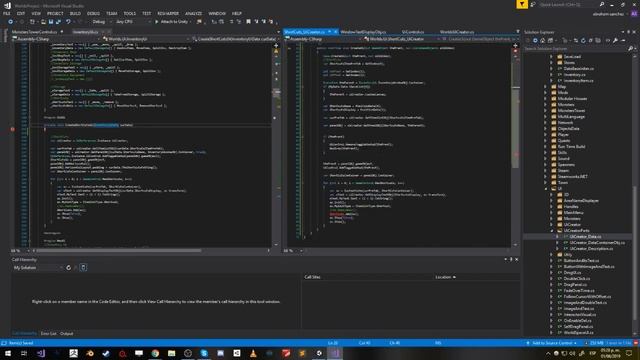
Task: Expand the MultiLanguage folder
Action: tap(545, 117)
